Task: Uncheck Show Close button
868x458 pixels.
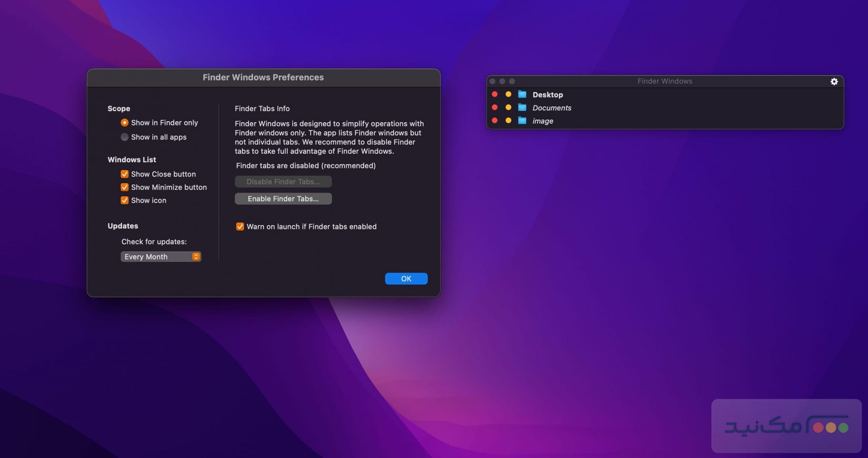Action: coord(124,174)
